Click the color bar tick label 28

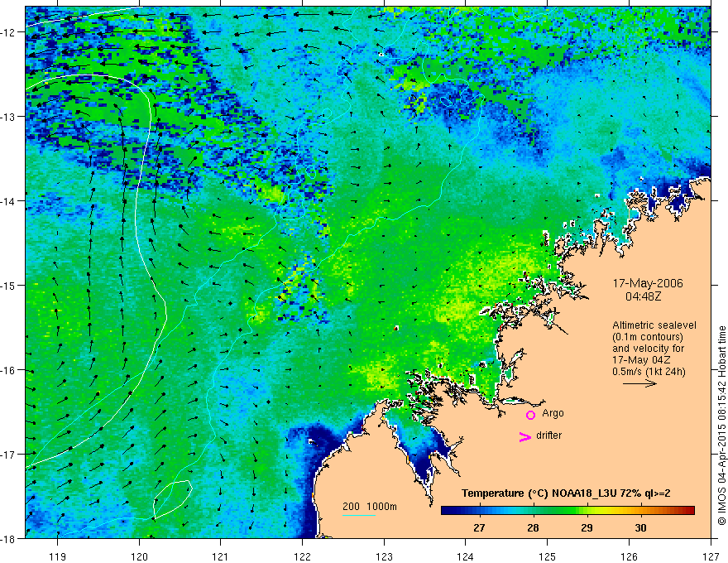click(533, 527)
